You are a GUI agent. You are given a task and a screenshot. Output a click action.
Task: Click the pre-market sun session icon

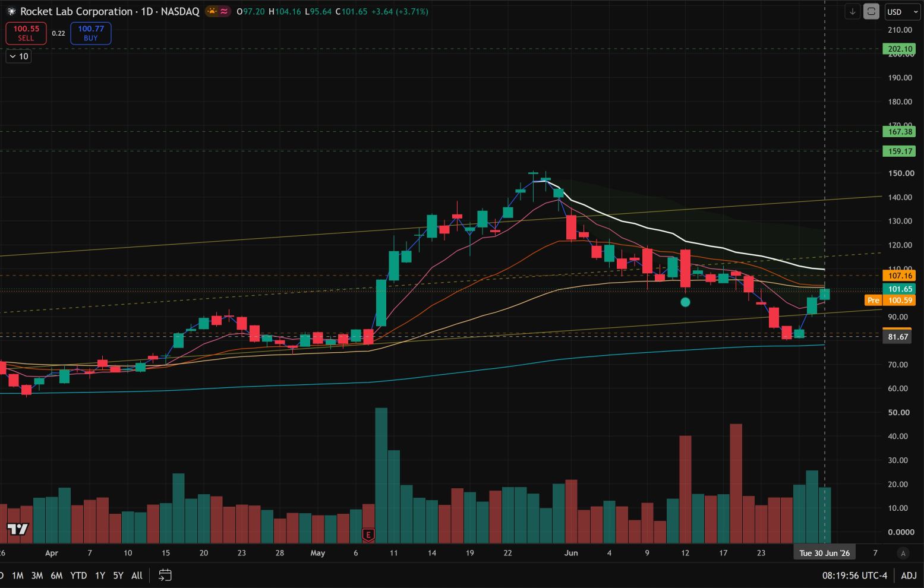tap(212, 11)
